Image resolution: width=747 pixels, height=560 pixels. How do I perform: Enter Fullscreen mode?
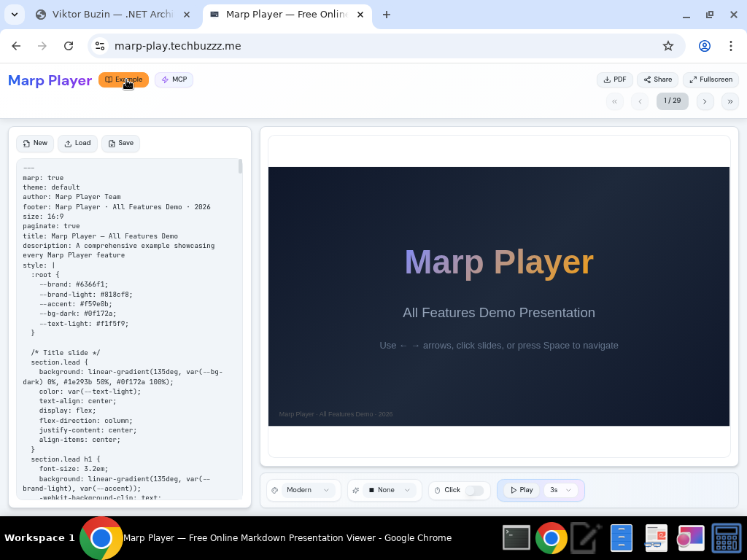coord(711,79)
